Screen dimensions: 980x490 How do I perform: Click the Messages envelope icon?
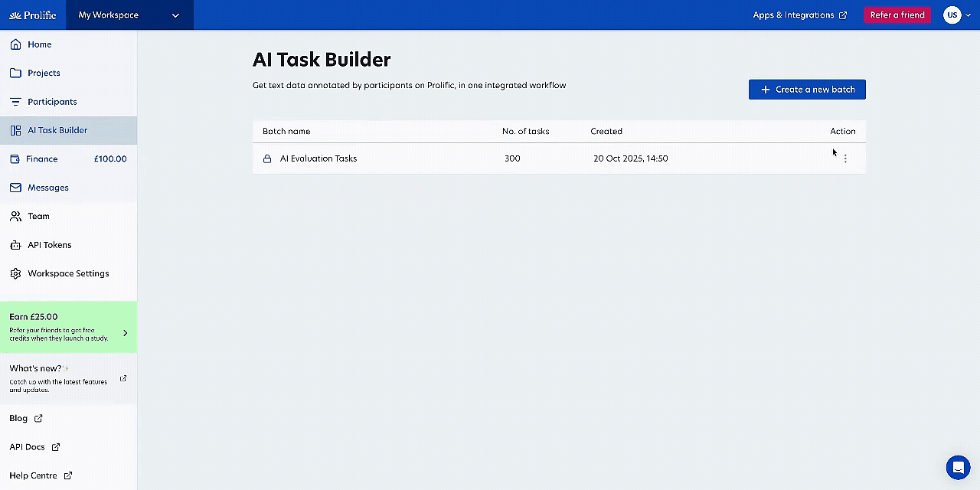[x=15, y=188]
